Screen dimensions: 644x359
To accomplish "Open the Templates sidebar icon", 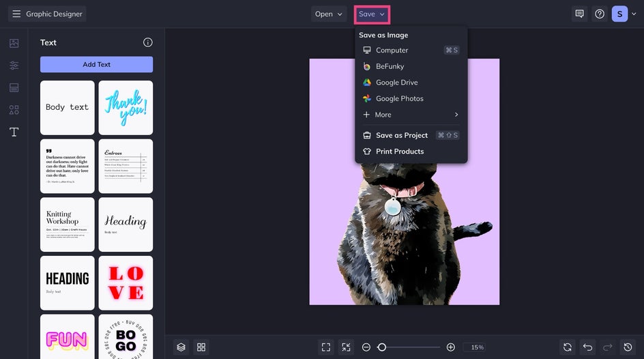I will [14, 87].
